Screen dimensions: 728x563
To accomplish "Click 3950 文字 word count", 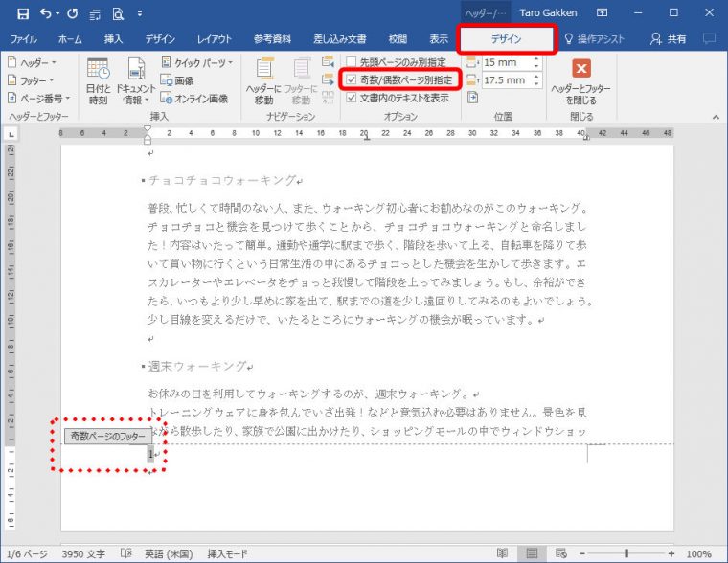I will (83, 553).
